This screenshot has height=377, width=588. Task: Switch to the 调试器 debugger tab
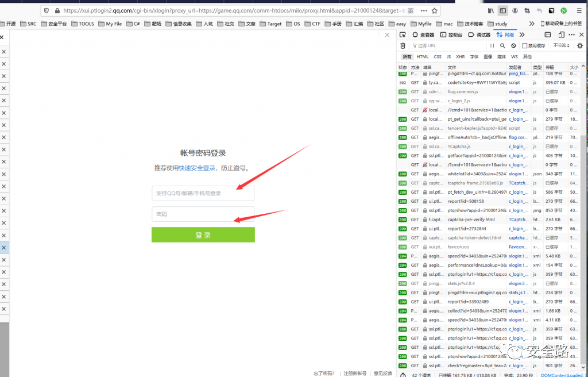479,34
